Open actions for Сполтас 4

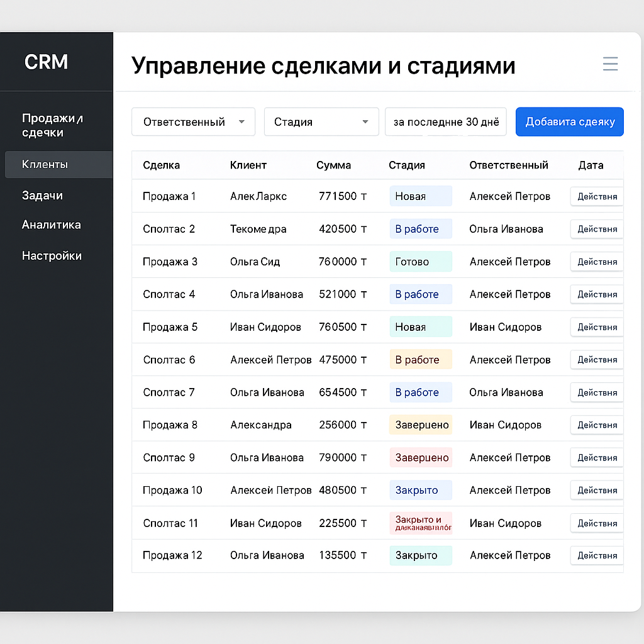(x=597, y=294)
